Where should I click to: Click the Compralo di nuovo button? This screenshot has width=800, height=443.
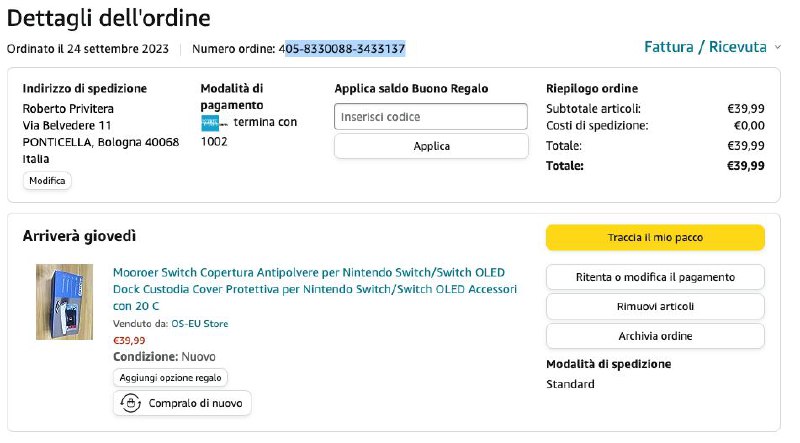tap(182, 403)
